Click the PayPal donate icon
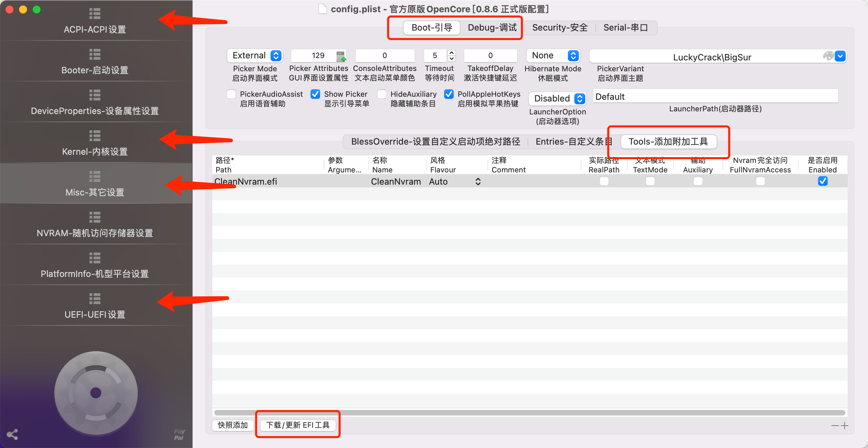 179,434
